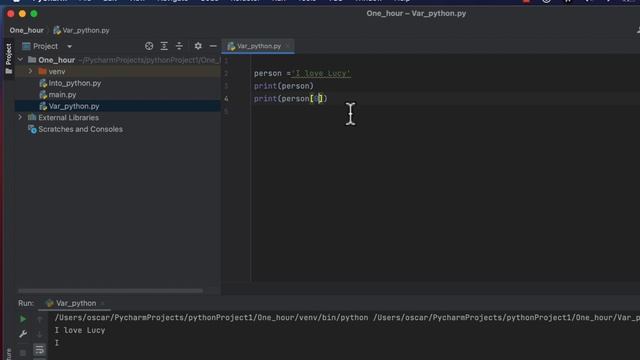The width and height of the screenshot is (640, 360).
Task: Select venv folder row
Action: click(118, 71)
